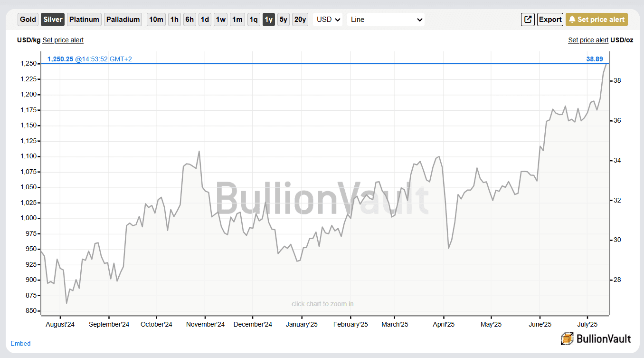
Task: Click the Export button
Action: [550, 19]
